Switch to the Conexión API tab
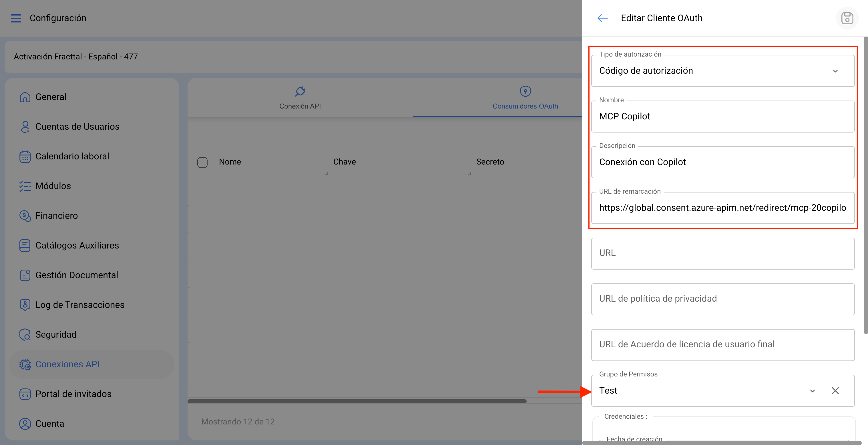This screenshot has width=868, height=445. [300, 98]
